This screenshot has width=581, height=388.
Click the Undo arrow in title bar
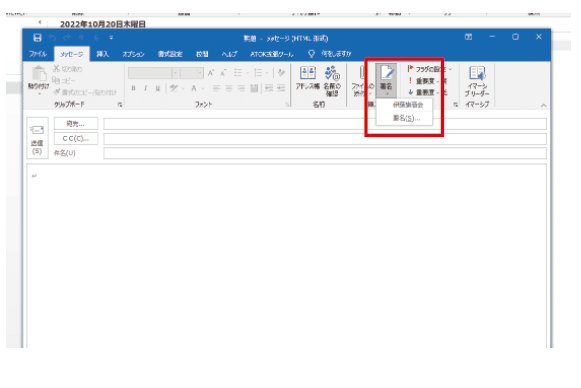(52, 37)
